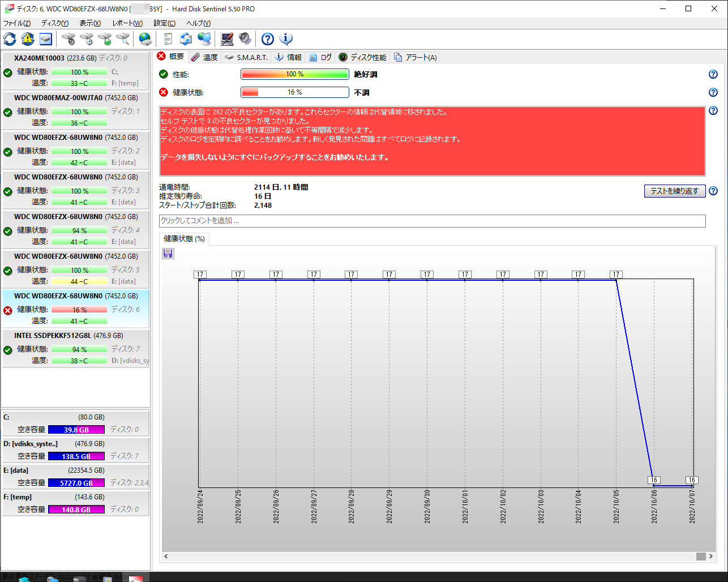Click the テストを繰り返す button
Viewport: 728px width, 582px height.
click(675, 191)
